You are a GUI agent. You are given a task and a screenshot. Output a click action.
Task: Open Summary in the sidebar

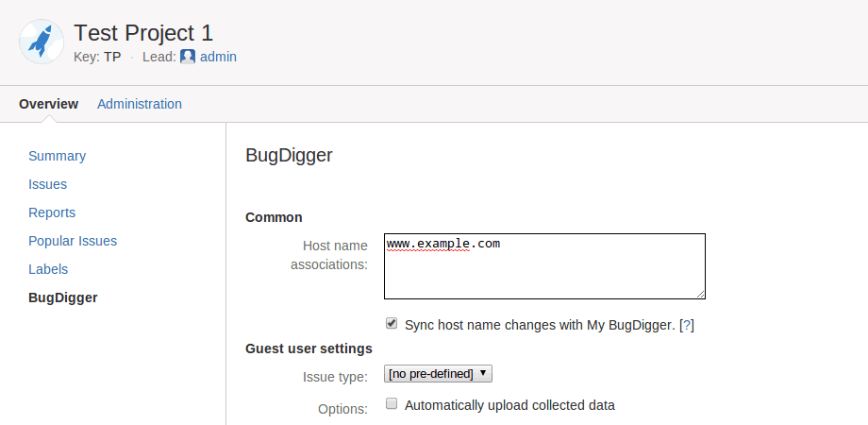(x=57, y=156)
